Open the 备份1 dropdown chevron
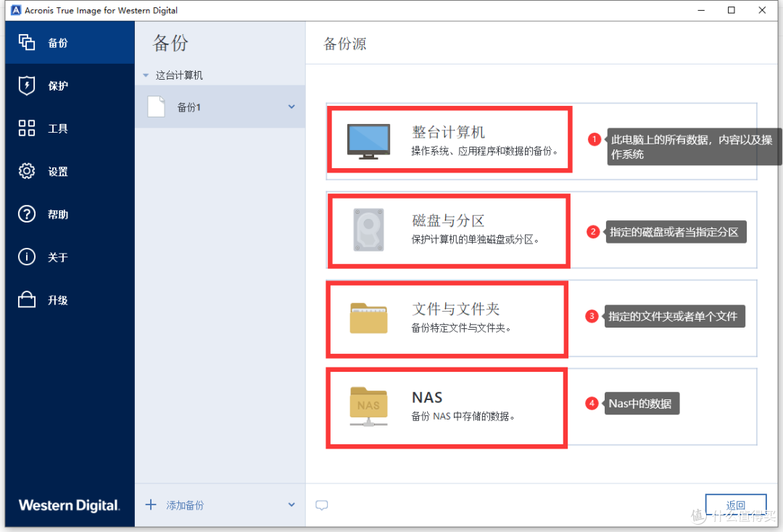This screenshot has height=532, width=783. coord(291,107)
